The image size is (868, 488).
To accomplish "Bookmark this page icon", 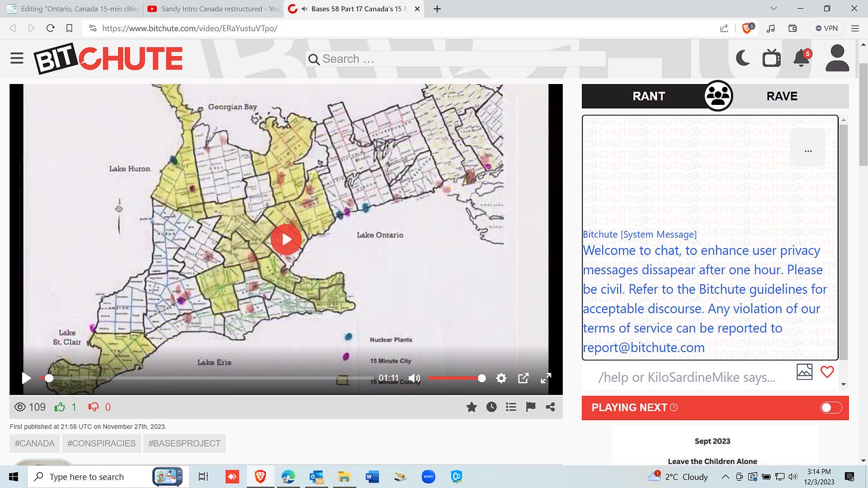I will [x=69, y=28].
